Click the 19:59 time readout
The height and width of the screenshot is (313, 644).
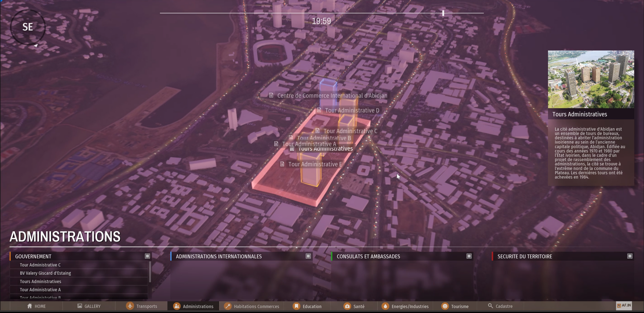coord(321,21)
